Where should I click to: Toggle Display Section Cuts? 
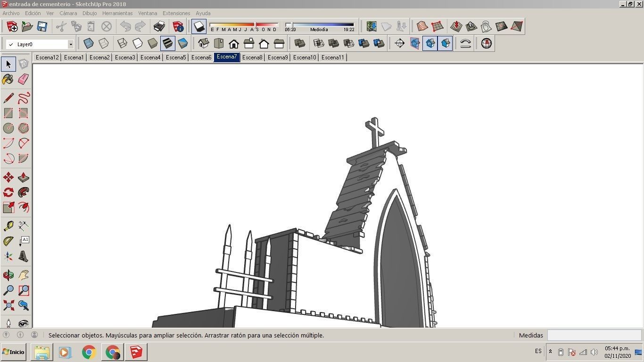430,43
